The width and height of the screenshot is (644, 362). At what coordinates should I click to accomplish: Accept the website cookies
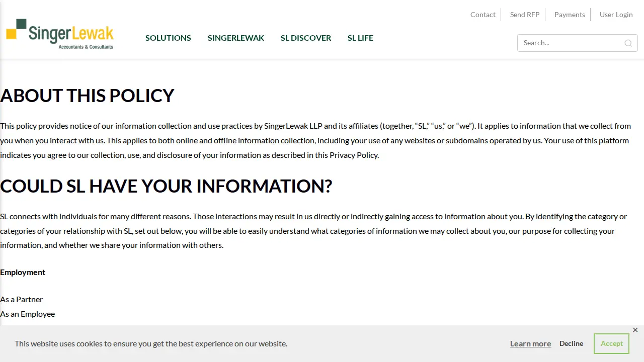612,343
